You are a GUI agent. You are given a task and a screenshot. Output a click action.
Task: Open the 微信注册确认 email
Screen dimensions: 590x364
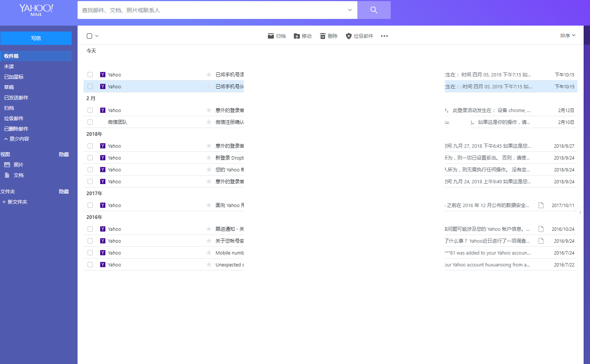pyautogui.click(x=230, y=122)
